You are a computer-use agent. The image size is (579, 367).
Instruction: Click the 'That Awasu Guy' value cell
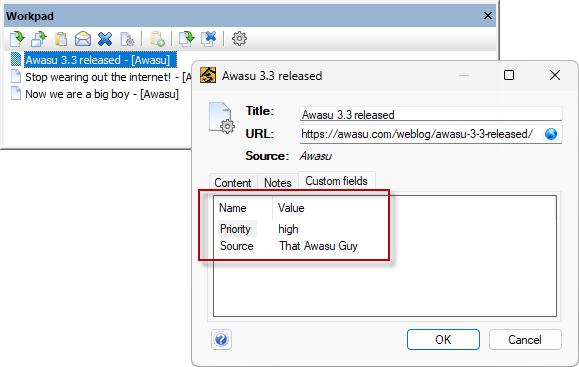(318, 246)
